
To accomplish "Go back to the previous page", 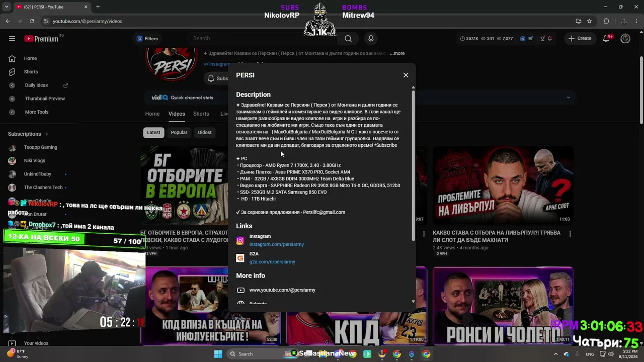I will pyautogui.click(x=8, y=21).
